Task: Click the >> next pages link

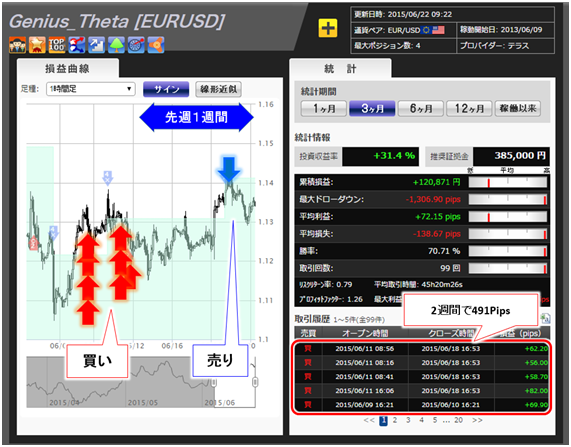Action: 477,420
